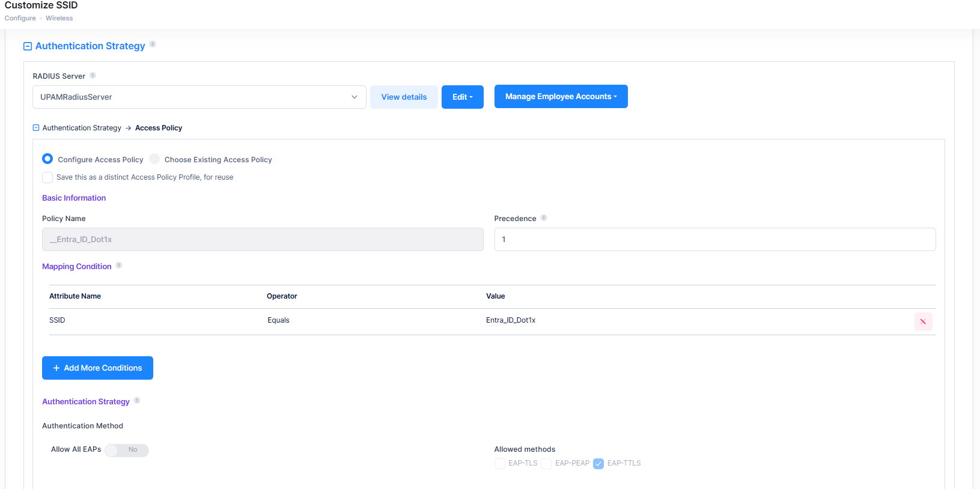Viewport: 980px width, 489px height.
Task: Click info icon beside RADIUS Server label
Action: tap(93, 75)
